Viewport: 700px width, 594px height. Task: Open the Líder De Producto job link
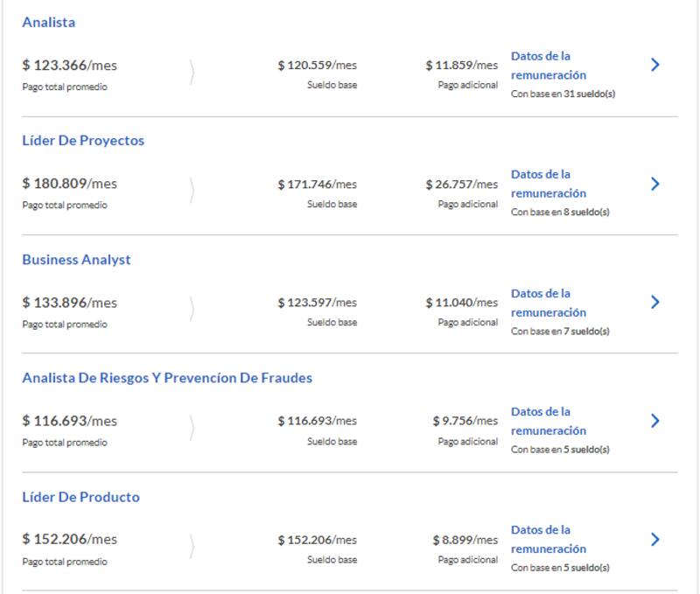pos(80,497)
